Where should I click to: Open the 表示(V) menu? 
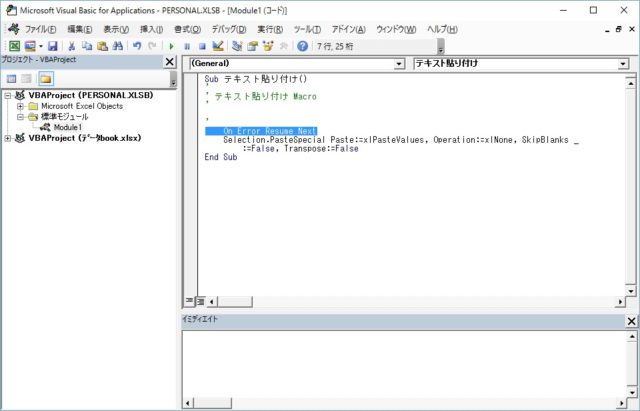click(x=116, y=29)
